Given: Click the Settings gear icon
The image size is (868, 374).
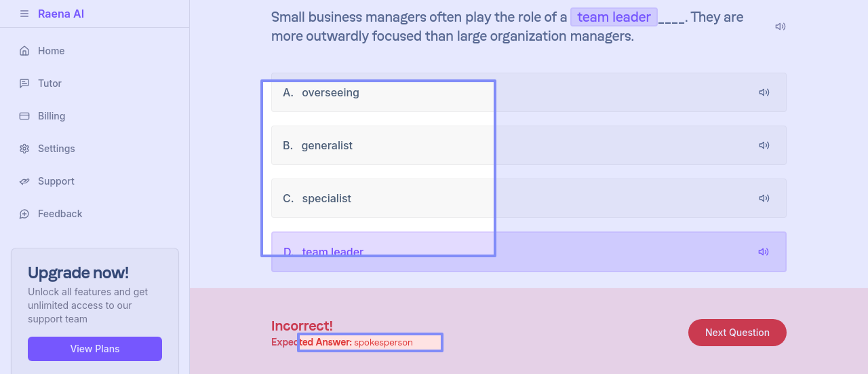Looking at the screenshot, I should pos(24,149).
